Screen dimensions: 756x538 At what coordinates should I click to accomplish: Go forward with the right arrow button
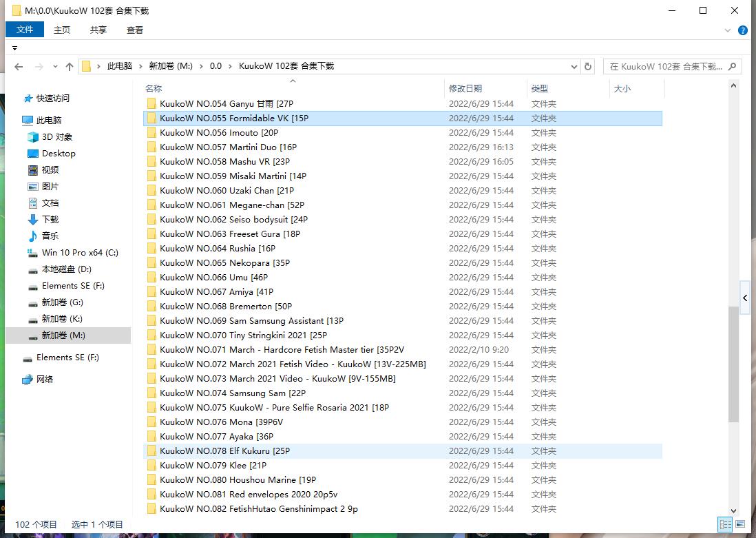[39, 67]
